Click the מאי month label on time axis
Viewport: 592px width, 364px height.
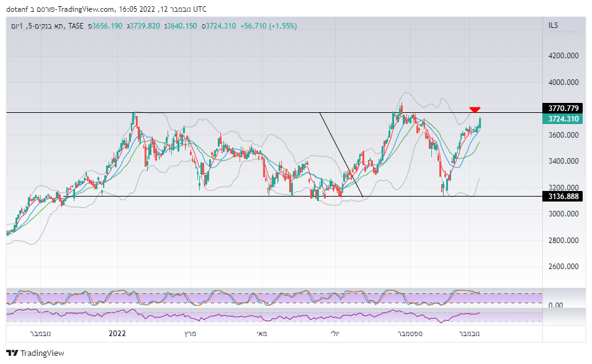pos(262,334)
